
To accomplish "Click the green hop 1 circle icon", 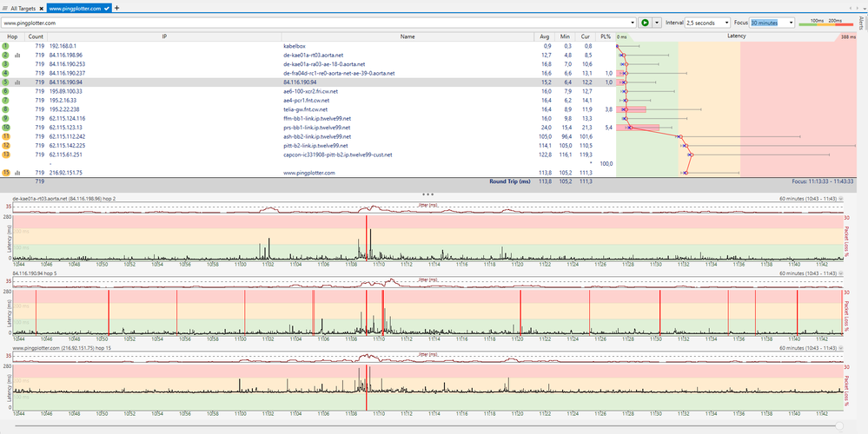I will click(x=5, y=46).
